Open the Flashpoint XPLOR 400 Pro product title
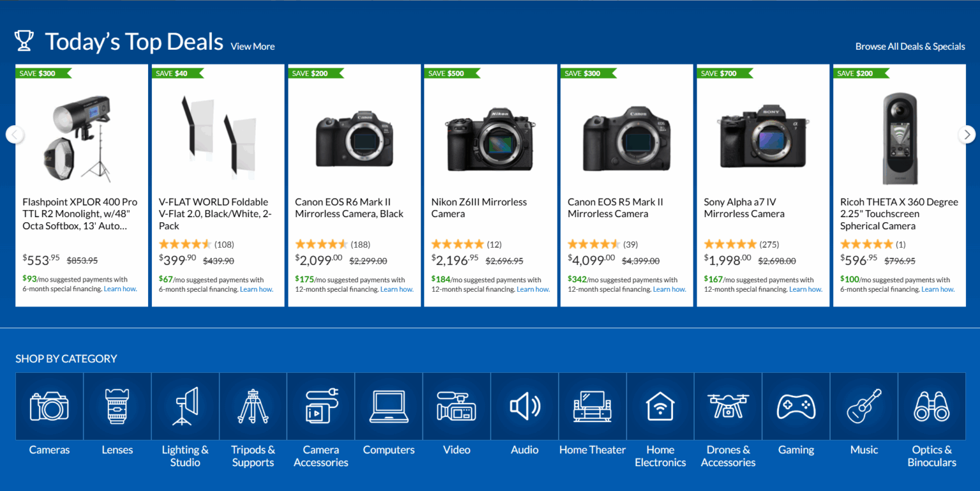The image size is (980, 491). [80, 214]
